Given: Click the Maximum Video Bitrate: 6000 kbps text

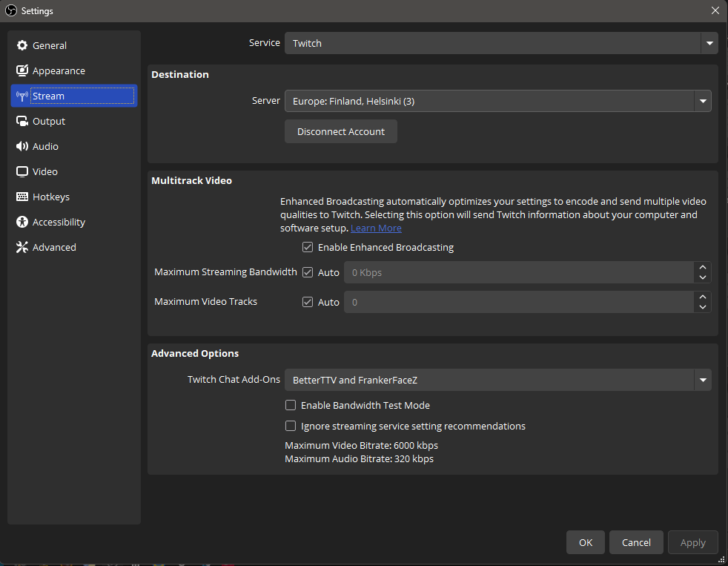Looking at the screenshot, I should point(361,445).
